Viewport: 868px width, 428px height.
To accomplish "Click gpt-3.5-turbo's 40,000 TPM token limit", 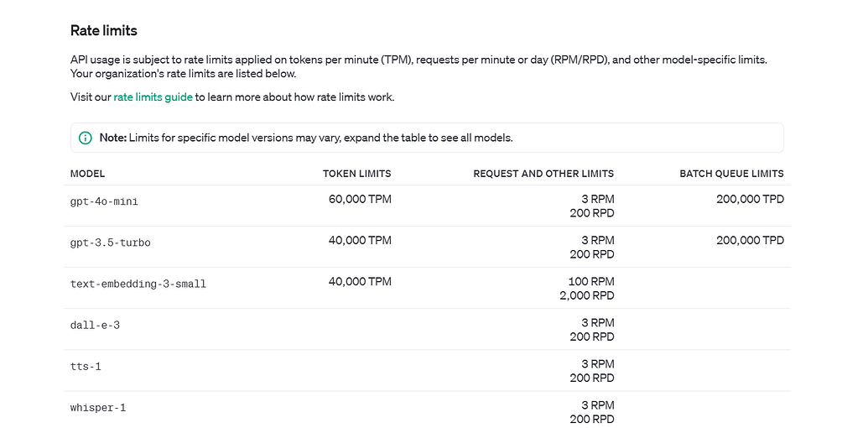I will click(x=360, y=241).
